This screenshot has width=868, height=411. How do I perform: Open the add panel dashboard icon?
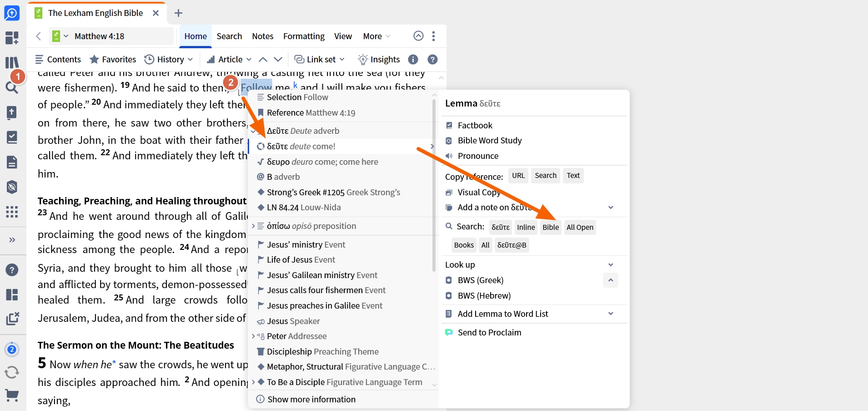click(12, 38)
